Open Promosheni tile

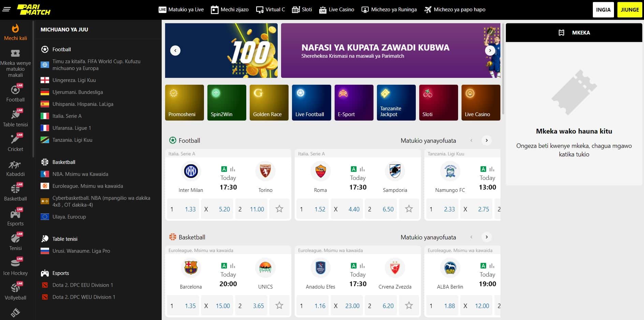[185, 102]
